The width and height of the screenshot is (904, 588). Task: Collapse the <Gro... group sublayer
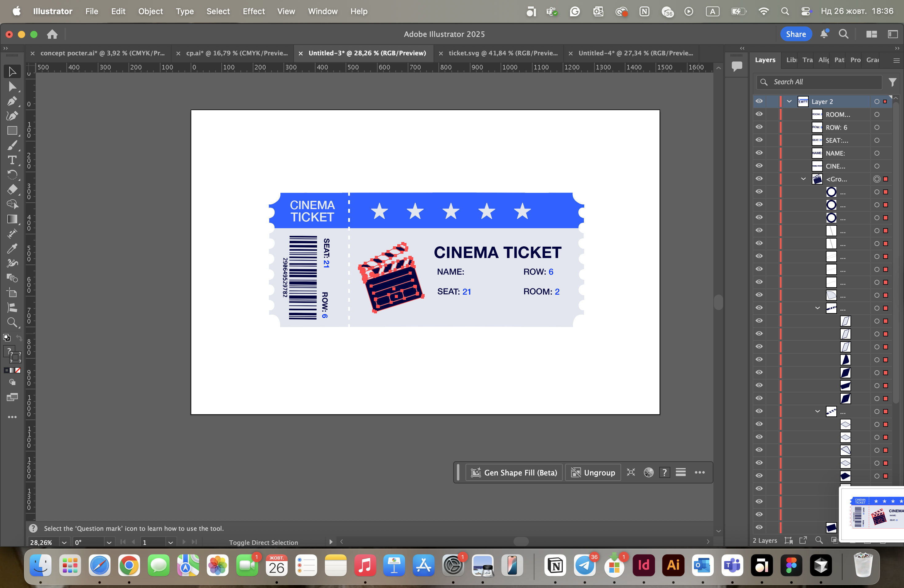[x=803, y=179]
